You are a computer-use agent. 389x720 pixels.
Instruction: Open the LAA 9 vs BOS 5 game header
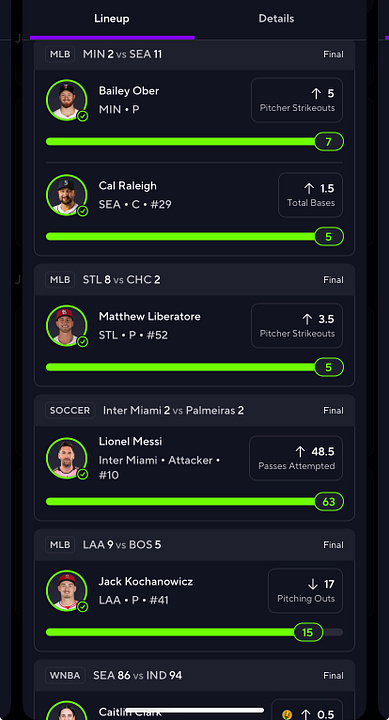point(194,545)
